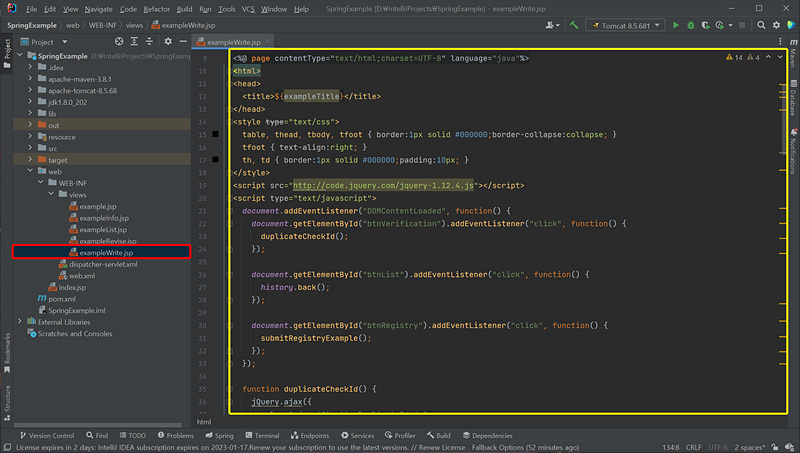Click warnings count indicator showing 14
The width and height of the screenshot is (800, 453).
click(734, 58)
